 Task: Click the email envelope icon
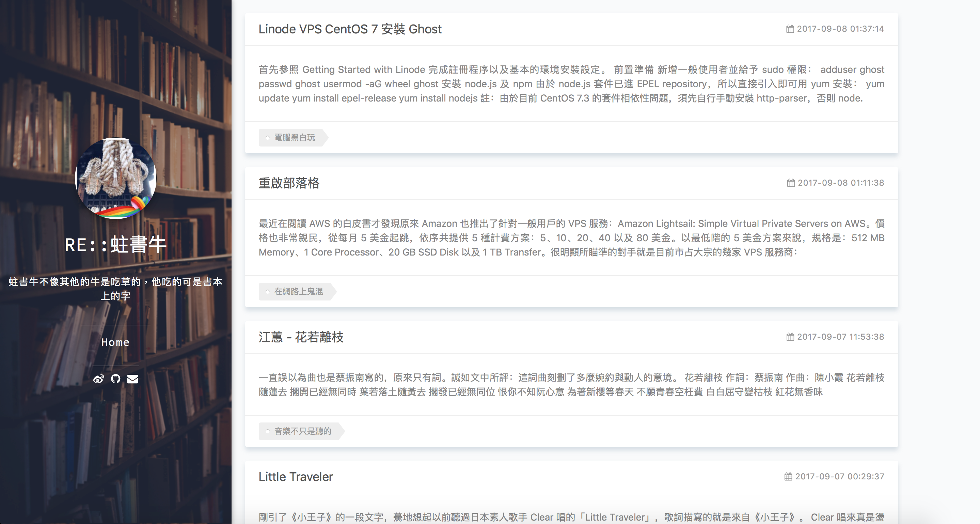point(132,379)
